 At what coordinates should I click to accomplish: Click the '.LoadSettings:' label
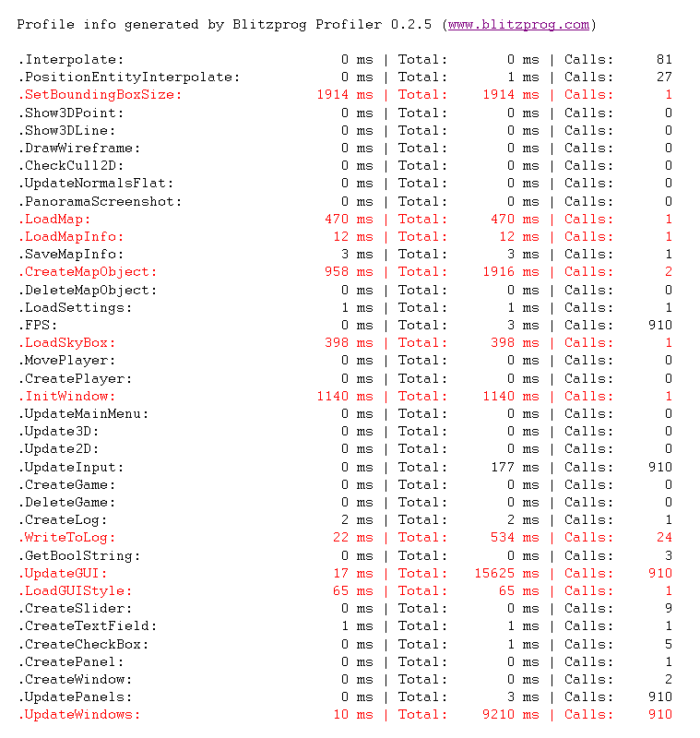tap(75, 308)
